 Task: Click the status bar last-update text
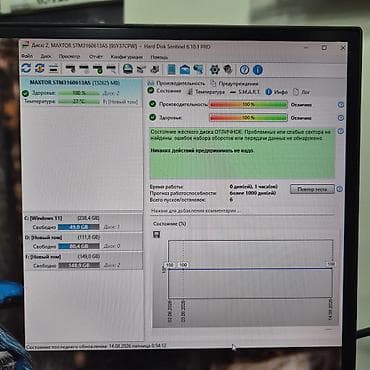tap(96, 346)
